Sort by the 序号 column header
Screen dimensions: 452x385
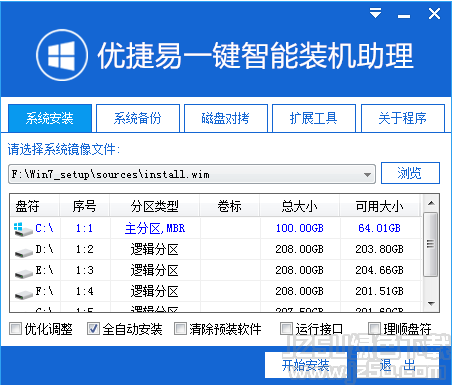click(85, 206)
